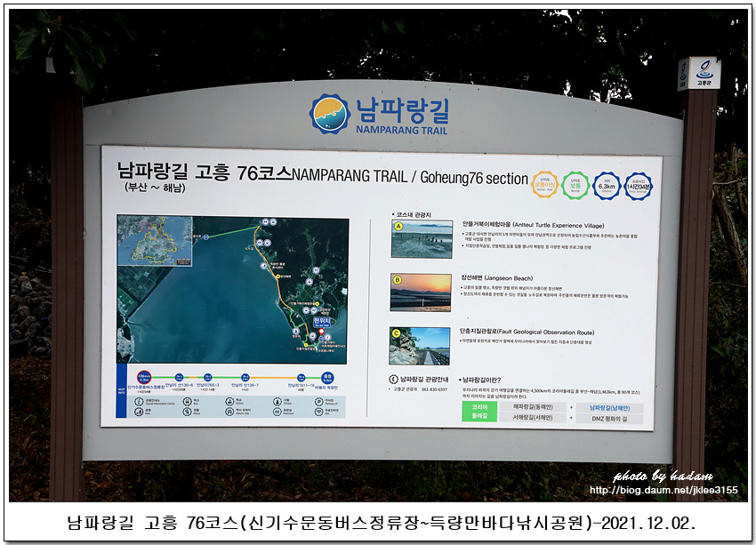
Task: Click the route stop above 안남리 산136-7
Action: click(245, 377)
